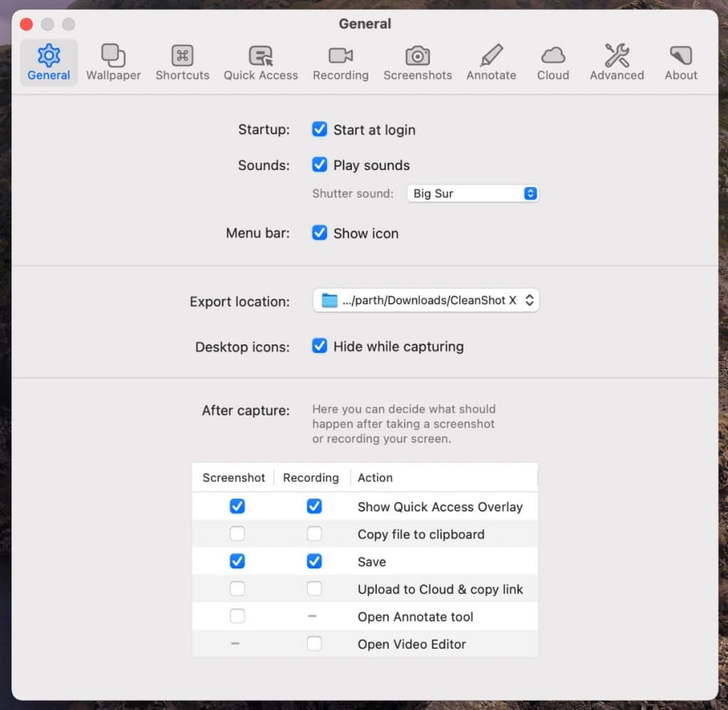Disable the Start at login checkbox

click(320, 129)
